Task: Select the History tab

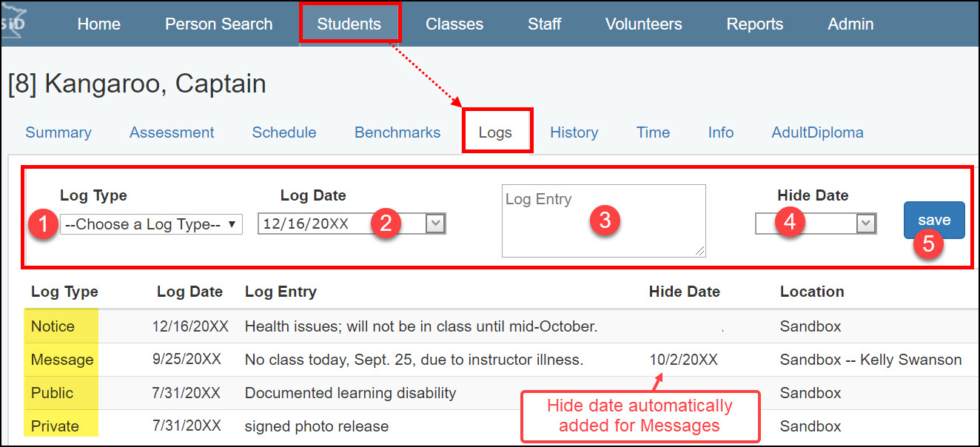Action: (574, 132)
